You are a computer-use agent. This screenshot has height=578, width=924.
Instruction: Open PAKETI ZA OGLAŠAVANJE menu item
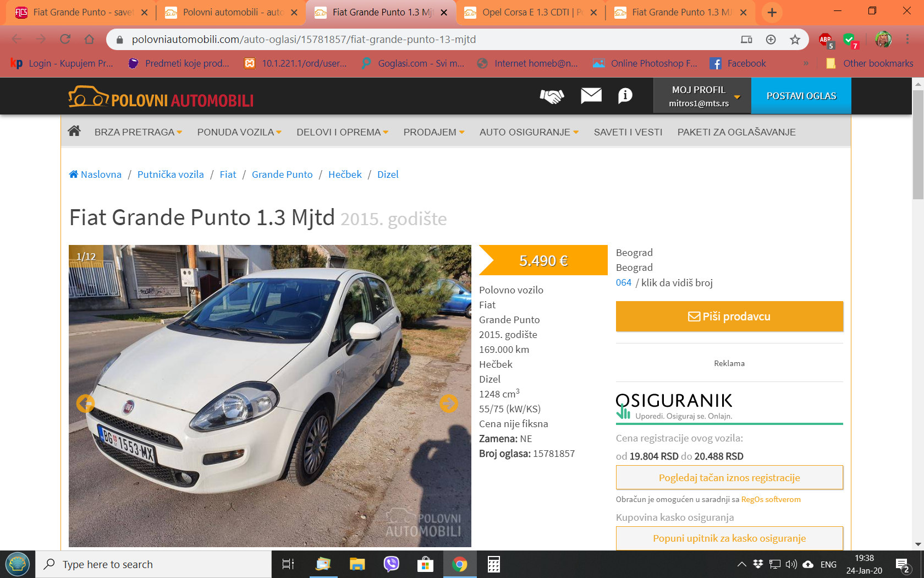[x=736, y=132]
